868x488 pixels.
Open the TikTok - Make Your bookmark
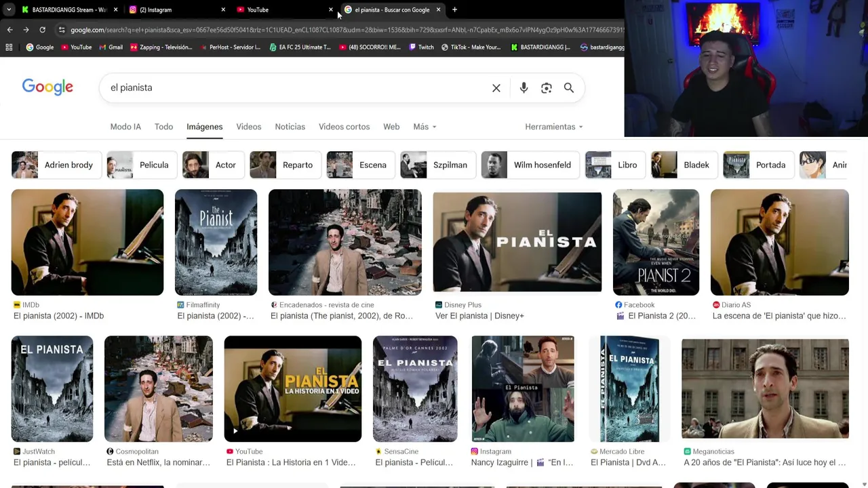(471, 47)
